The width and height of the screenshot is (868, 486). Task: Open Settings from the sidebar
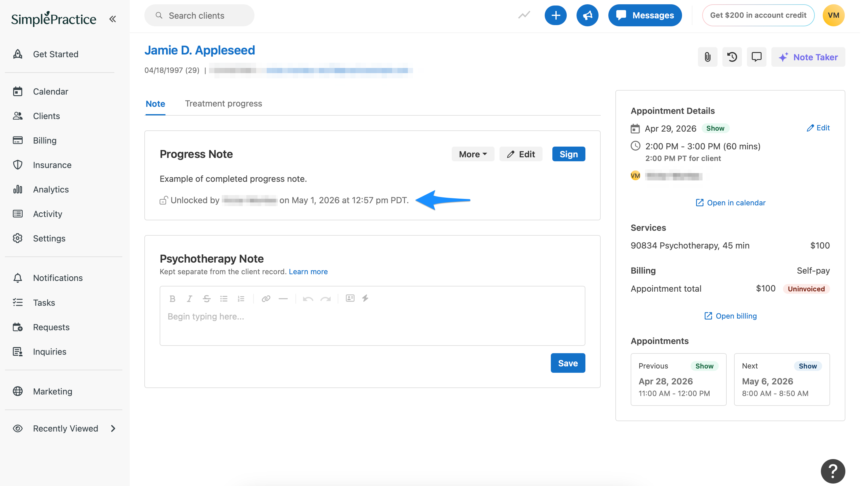pos(49,238)
